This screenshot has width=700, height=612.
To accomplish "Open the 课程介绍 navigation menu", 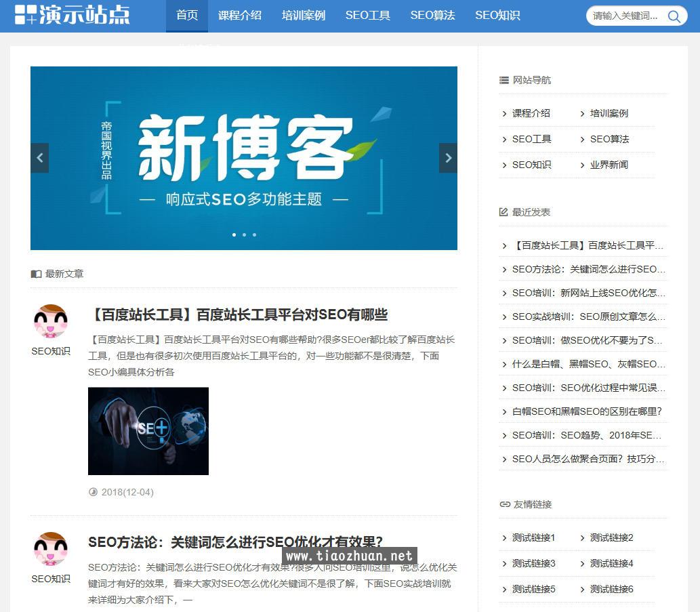I will [239, 16].
